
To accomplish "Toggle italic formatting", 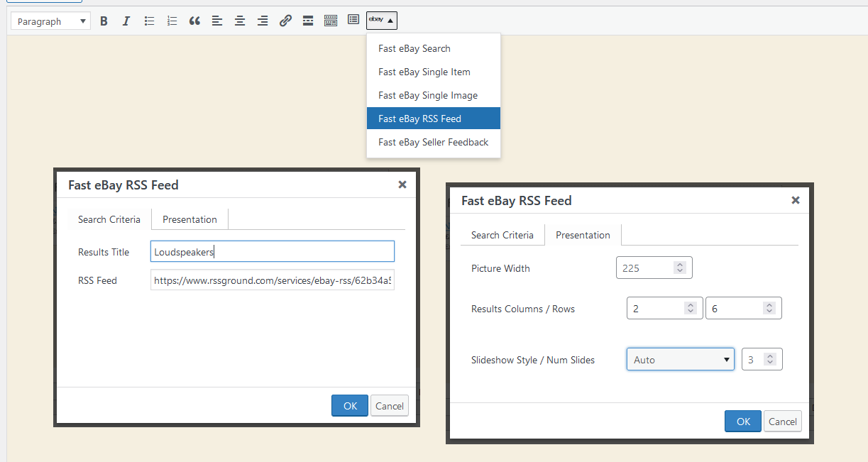I will click(126, 21).
